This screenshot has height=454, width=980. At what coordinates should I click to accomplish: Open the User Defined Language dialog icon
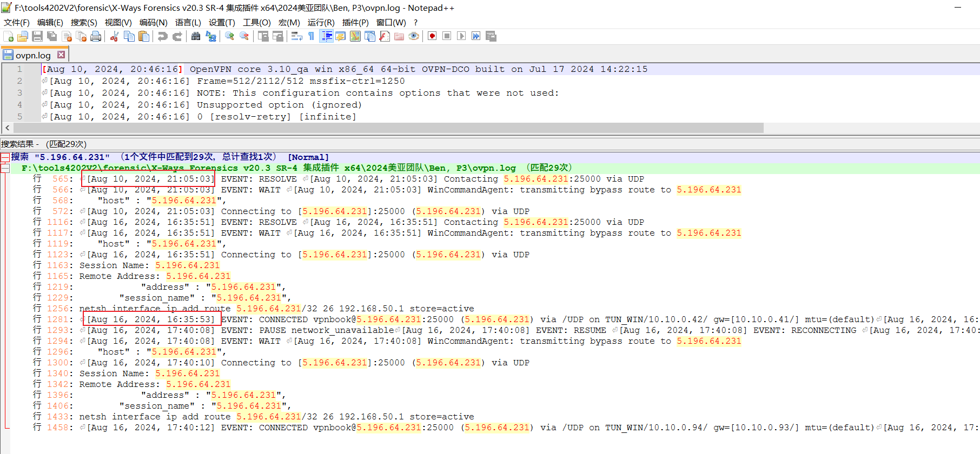(340, 36)
